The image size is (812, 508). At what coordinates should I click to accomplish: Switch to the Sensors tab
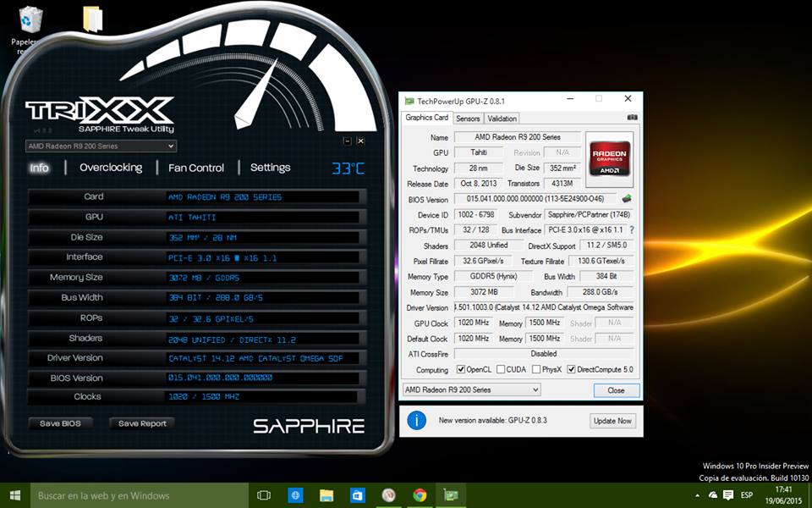pos(468,119)
